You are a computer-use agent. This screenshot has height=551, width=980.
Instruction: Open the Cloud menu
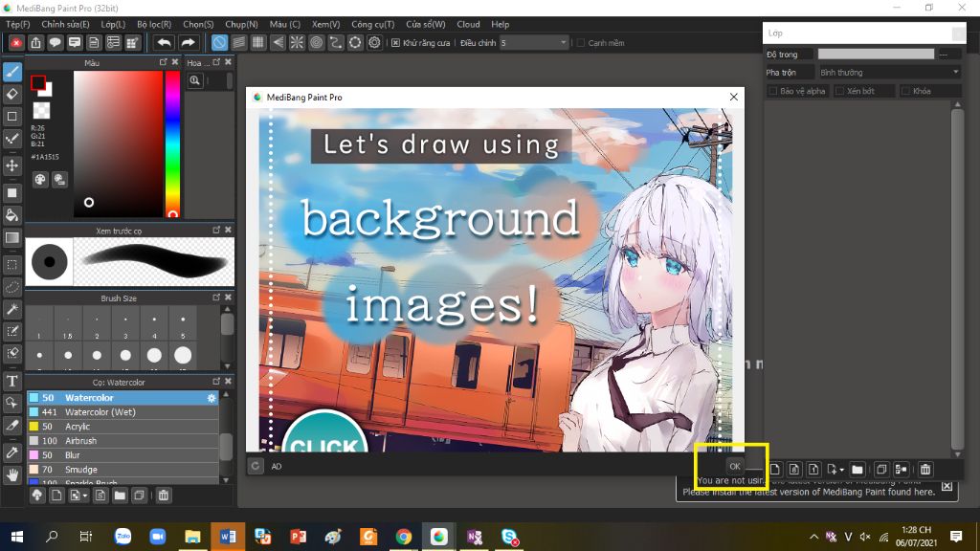pos(468,24)
